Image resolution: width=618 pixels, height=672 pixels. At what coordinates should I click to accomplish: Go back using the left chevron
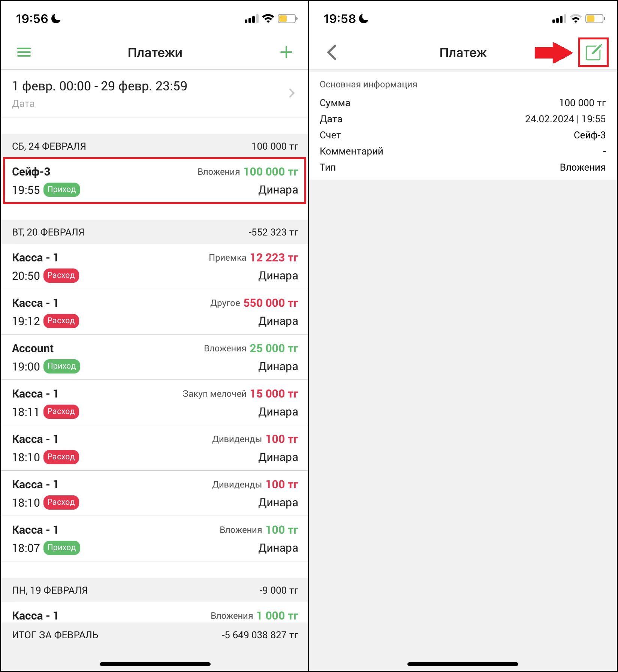click(x=332, y=52)
